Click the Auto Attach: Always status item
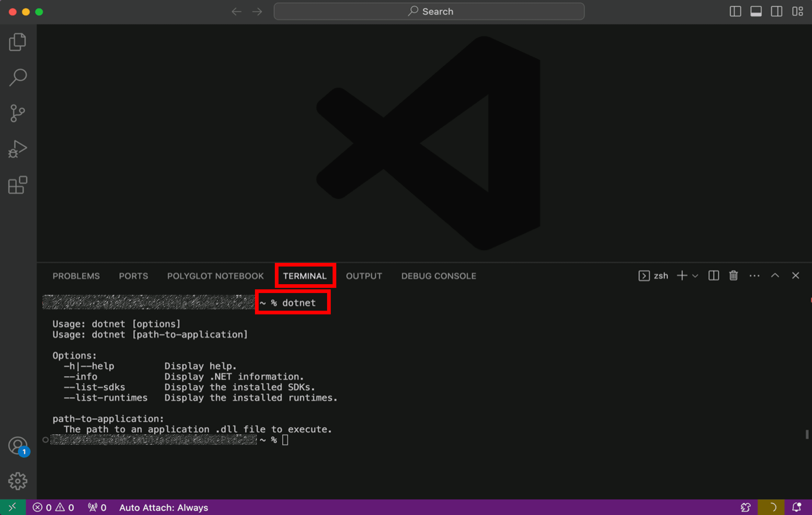Viewport: 812px width, 515px height. coord(163,507)
